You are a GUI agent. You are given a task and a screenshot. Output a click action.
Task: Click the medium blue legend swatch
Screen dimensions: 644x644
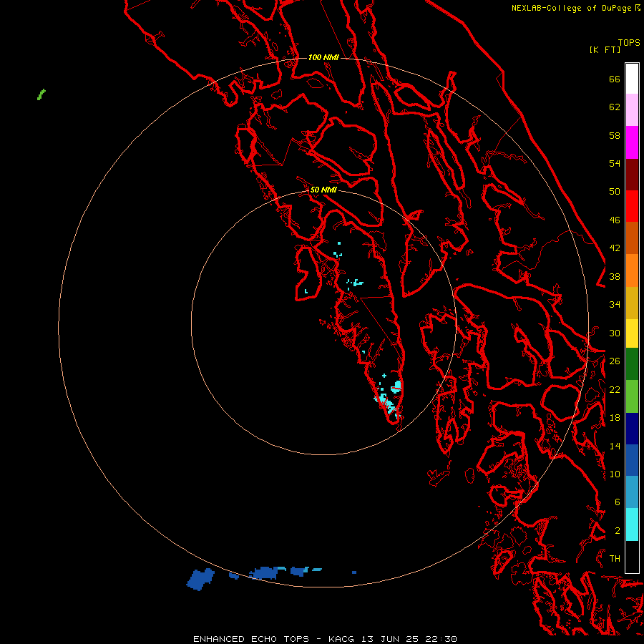(x=632, y=460)
